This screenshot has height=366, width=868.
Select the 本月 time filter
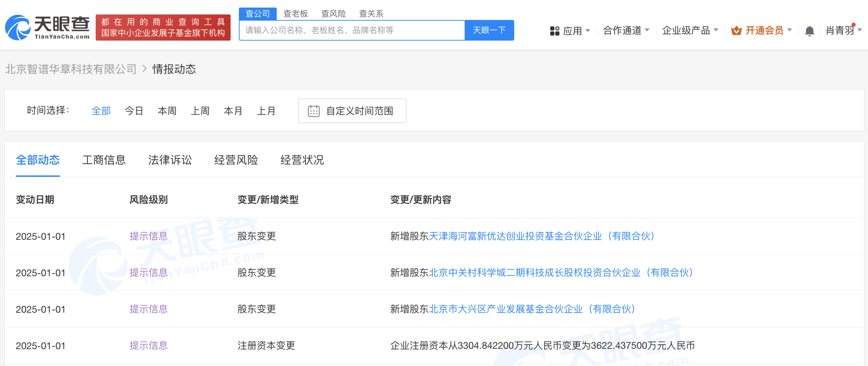coord(233,111)
